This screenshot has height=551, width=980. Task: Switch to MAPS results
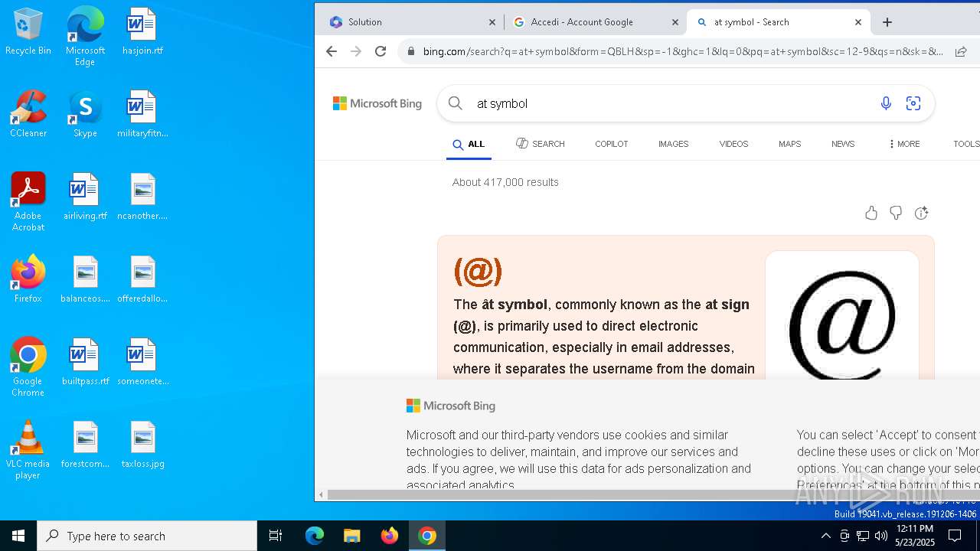tap(789, 144)
